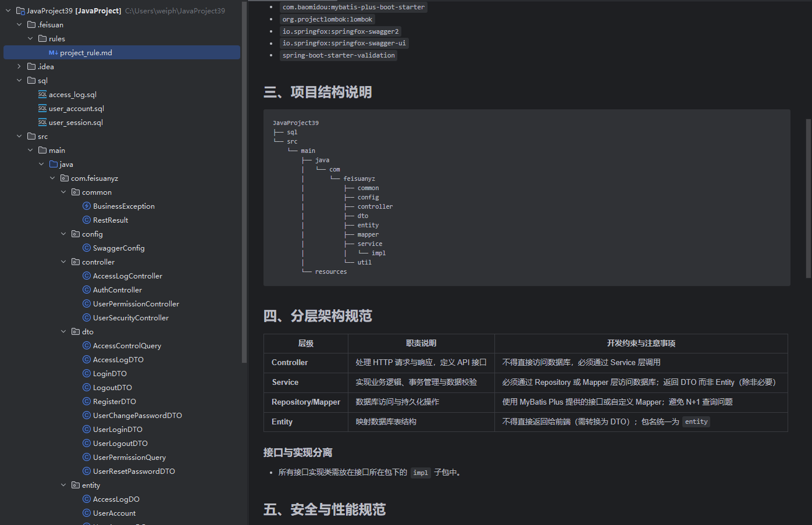This screenshot has height=525, width=812.
Task: Collapse the main folder chevron
Action: click(30, 151)
